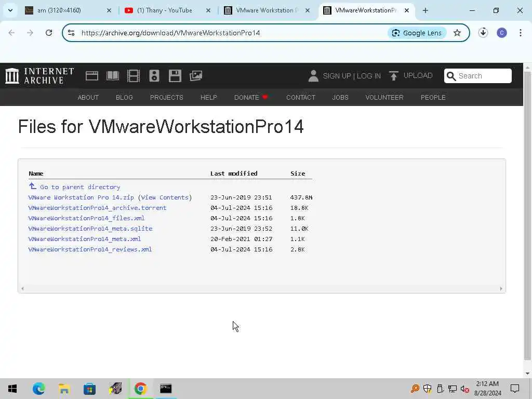The image size is (532, 399).
Task: Switch to the Thany - YouTube tab
Action: (x=168, y=10)
